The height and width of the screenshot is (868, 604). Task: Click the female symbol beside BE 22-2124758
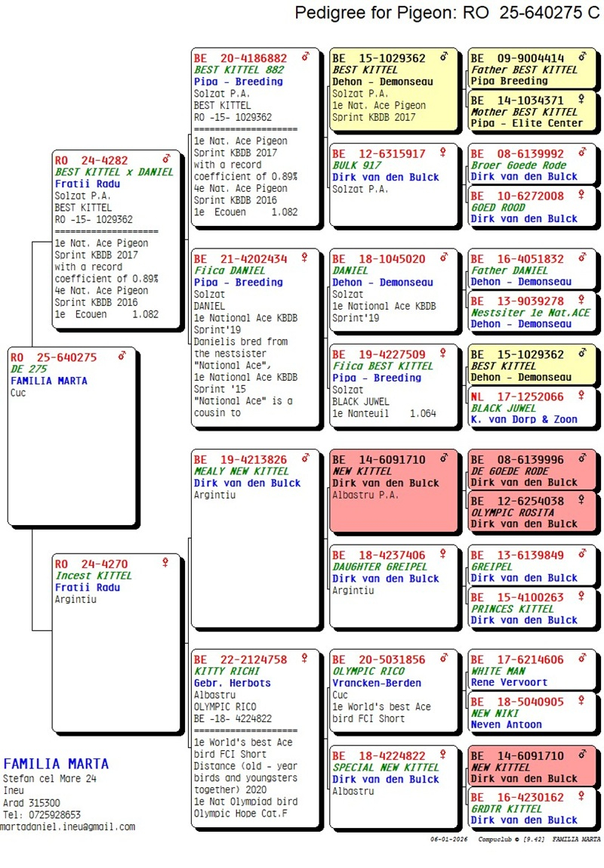[305, 659]
